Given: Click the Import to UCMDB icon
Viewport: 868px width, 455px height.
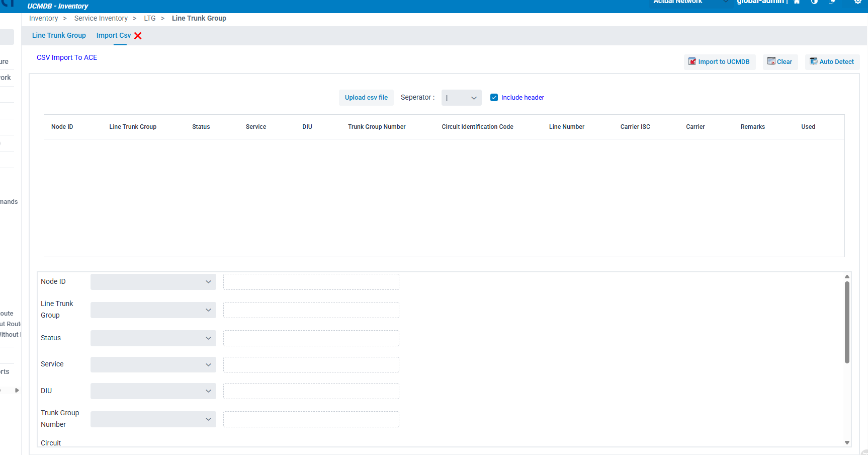Looking at the screenshot, I should point(692,61).
